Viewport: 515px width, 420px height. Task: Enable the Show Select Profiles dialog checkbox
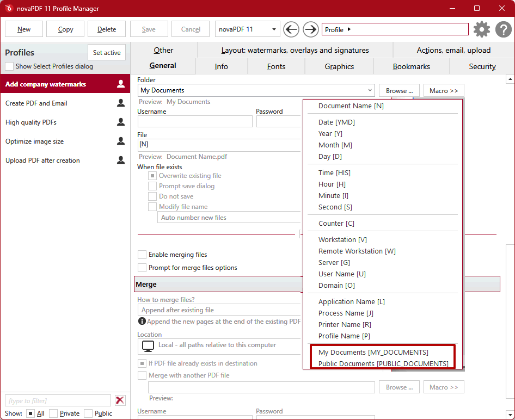click(9, 66)
